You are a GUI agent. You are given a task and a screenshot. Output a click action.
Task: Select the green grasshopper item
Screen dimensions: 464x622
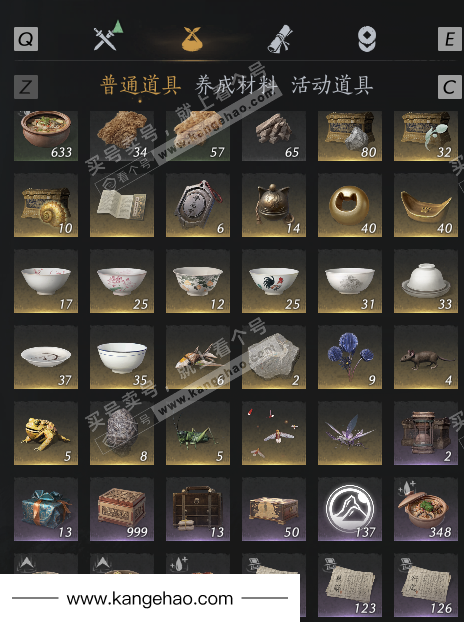click(198, 433)
